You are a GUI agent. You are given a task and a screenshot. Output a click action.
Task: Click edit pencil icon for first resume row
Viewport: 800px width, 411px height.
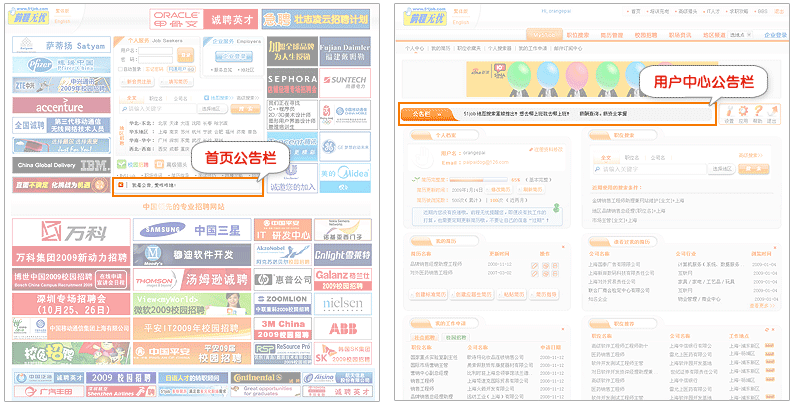tap(534, 266)
